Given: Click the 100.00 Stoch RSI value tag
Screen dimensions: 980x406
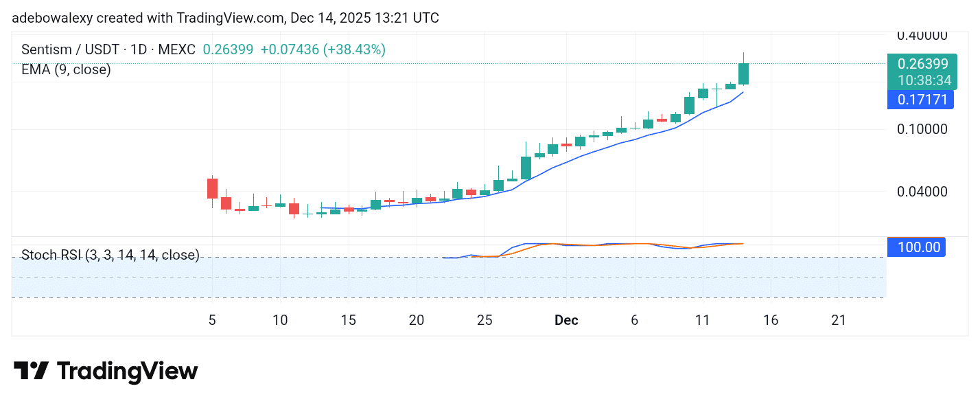Looking at the screenshot, I should [x=916, y=247].
